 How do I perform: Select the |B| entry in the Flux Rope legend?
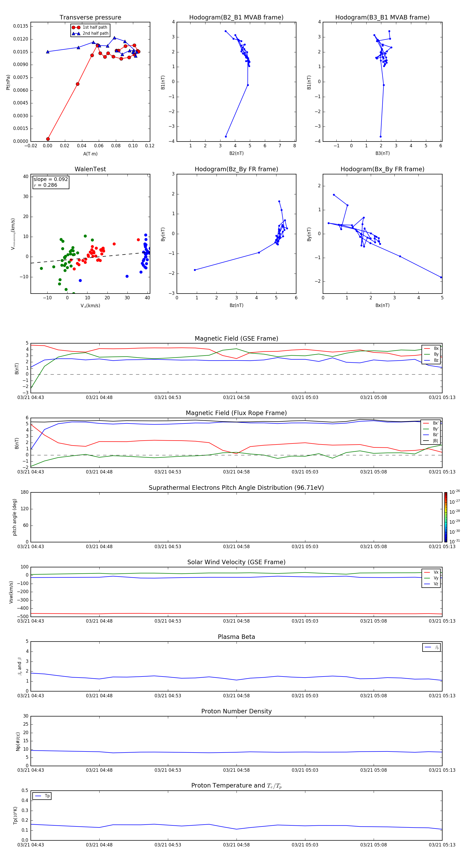coord(431,441)
